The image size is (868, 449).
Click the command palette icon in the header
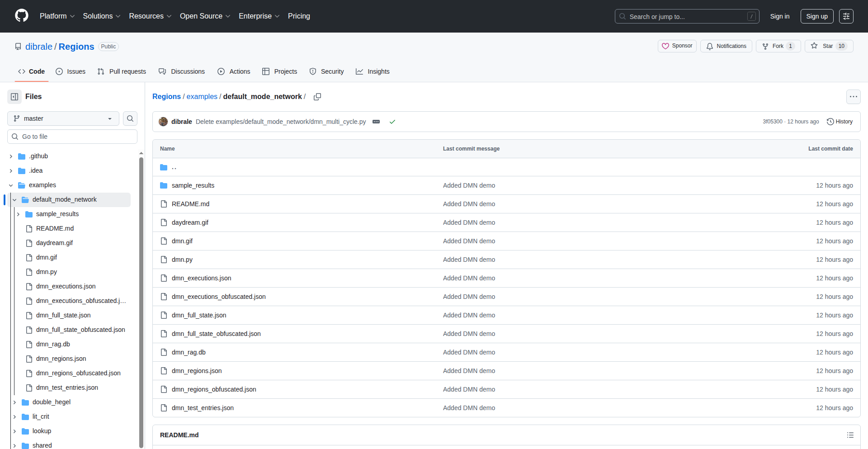(x=846, y=16)
